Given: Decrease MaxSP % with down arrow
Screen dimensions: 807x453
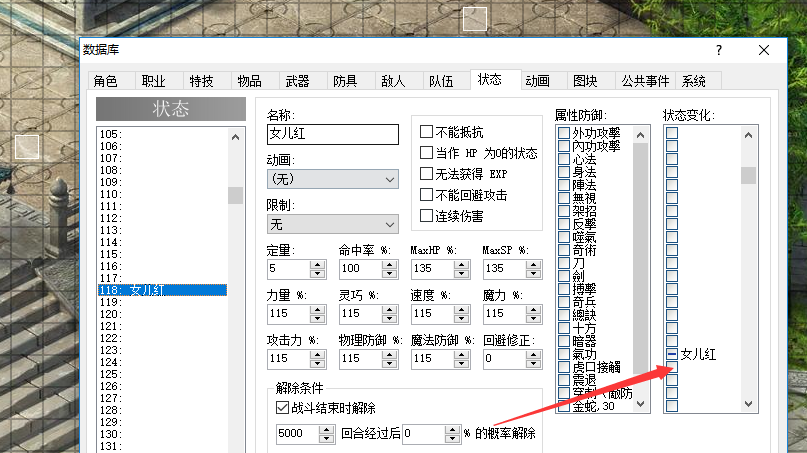Looking at the screenshot, I should click(534, 273).
